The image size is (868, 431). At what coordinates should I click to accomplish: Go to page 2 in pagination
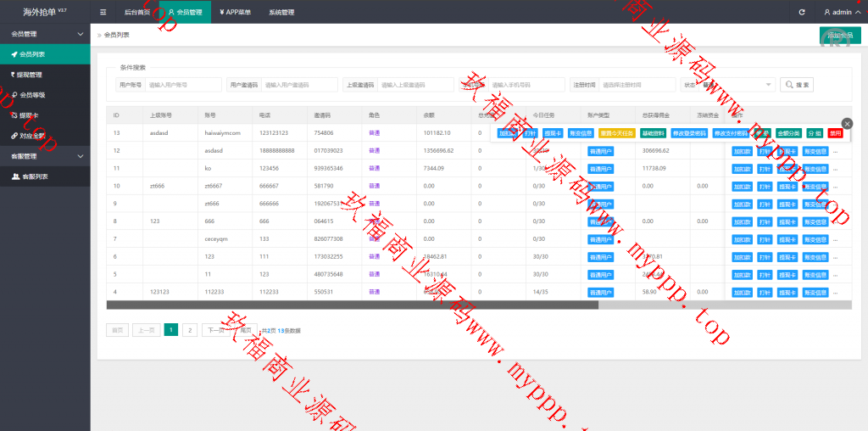(190, 330)
